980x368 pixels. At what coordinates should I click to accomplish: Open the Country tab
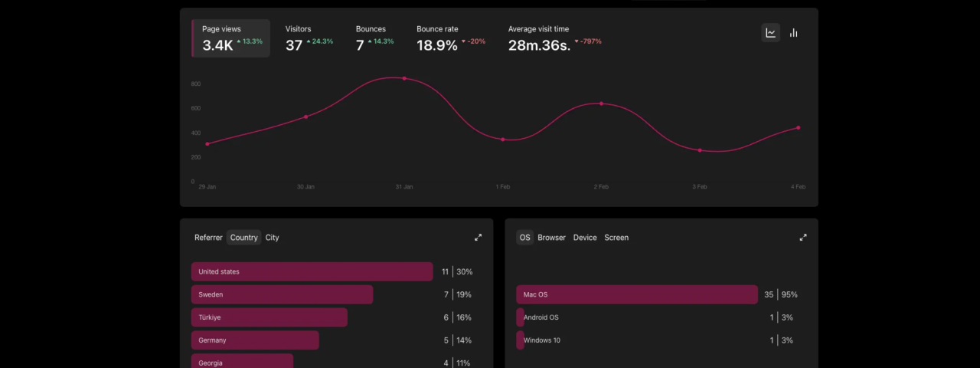coord(243,238)
